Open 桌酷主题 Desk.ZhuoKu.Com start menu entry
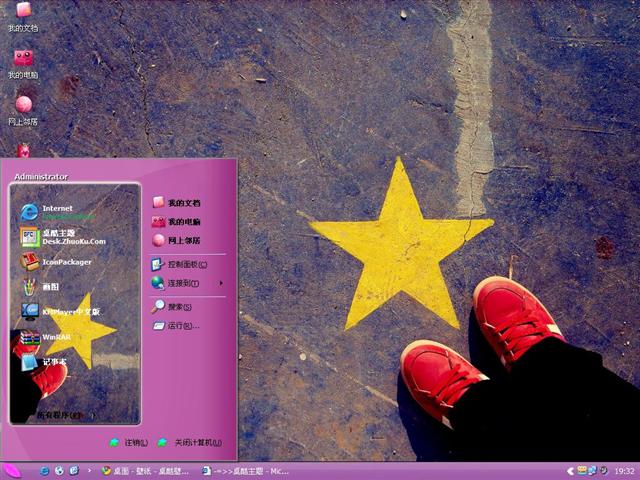 tap(63, 237)
